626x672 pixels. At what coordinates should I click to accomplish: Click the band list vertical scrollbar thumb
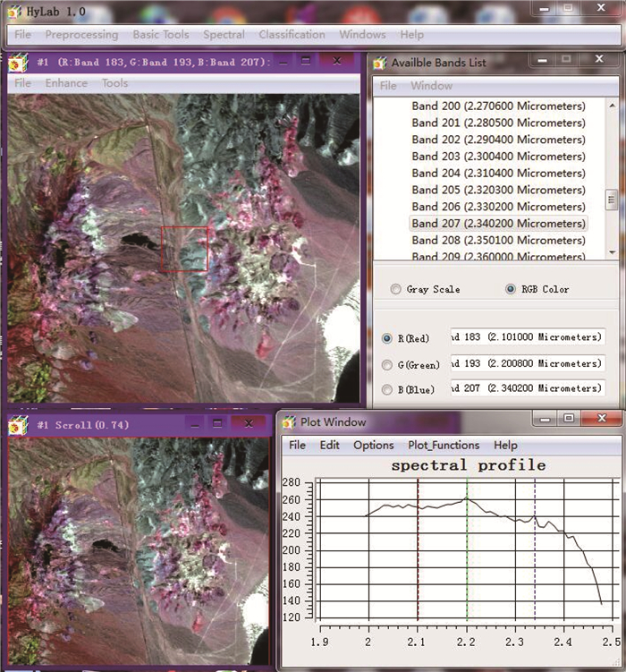pyautogui.click(x=611, y=199)
